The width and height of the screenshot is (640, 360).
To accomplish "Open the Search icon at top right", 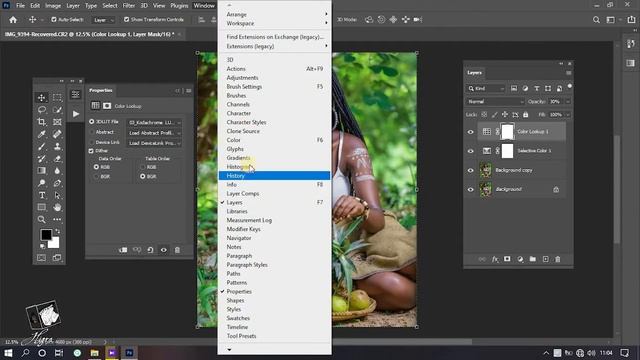I will [596, 20].
